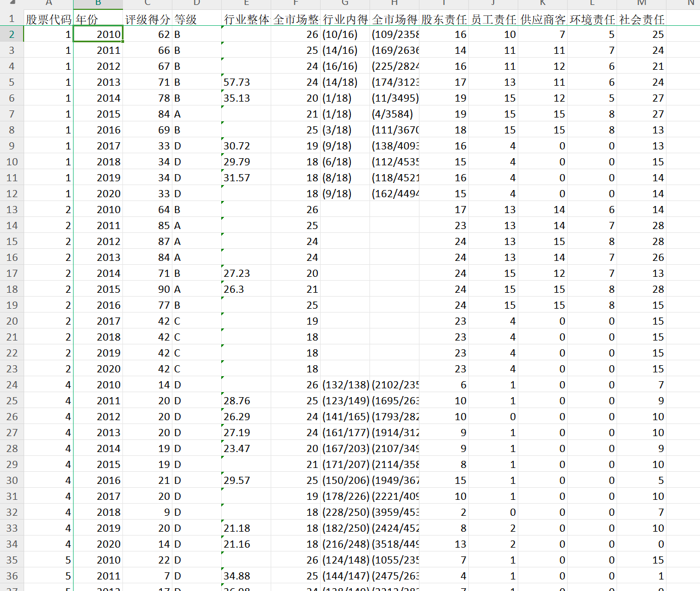Click the active cell 2010 in row 2
This screenshot has height=591, width=700.
tap(98, 34)
